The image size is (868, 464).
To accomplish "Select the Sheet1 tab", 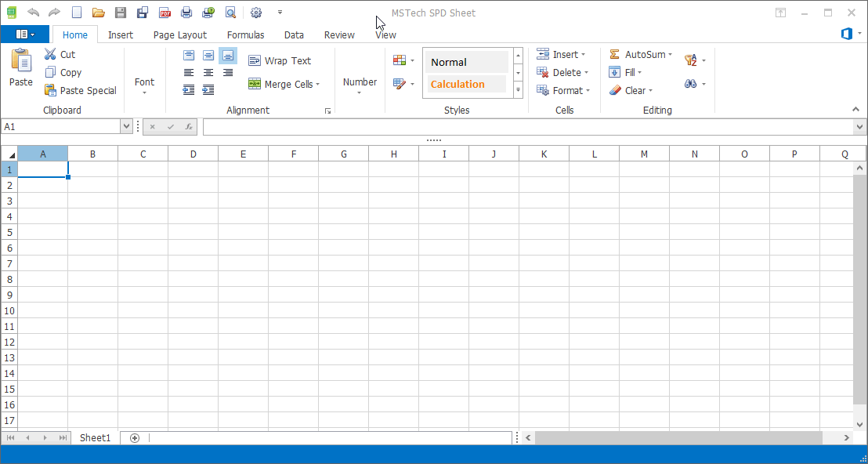I will 96,438.
